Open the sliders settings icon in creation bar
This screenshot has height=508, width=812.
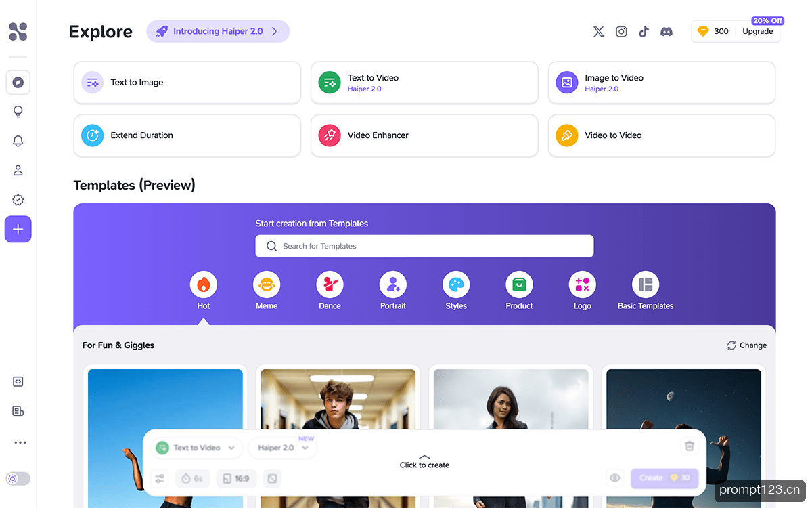(160, 478)
